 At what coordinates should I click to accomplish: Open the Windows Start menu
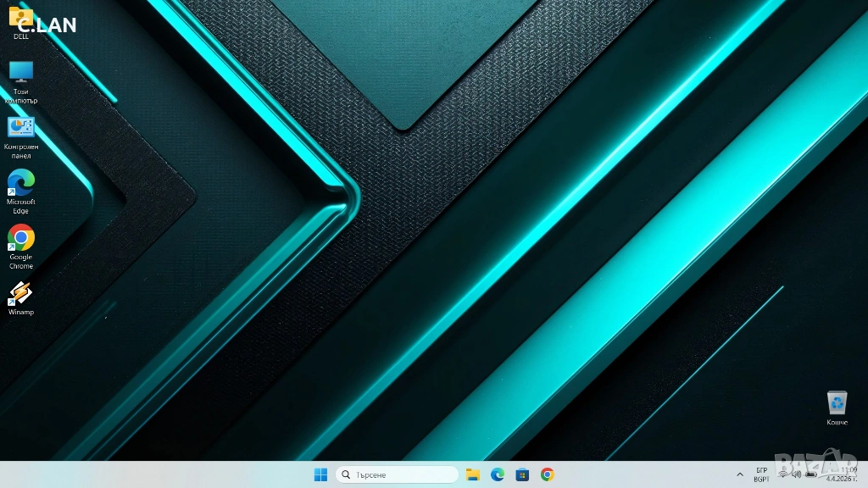pyautogui.click(x=320, y=474)
